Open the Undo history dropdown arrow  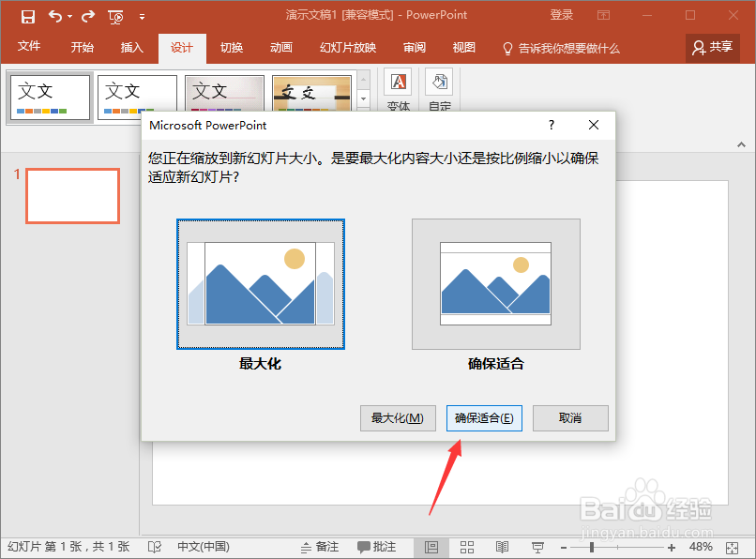(x=70, y=17)
